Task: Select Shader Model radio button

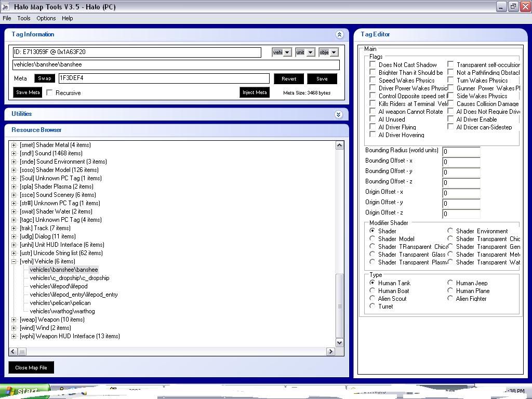Action: pos(372,238)
